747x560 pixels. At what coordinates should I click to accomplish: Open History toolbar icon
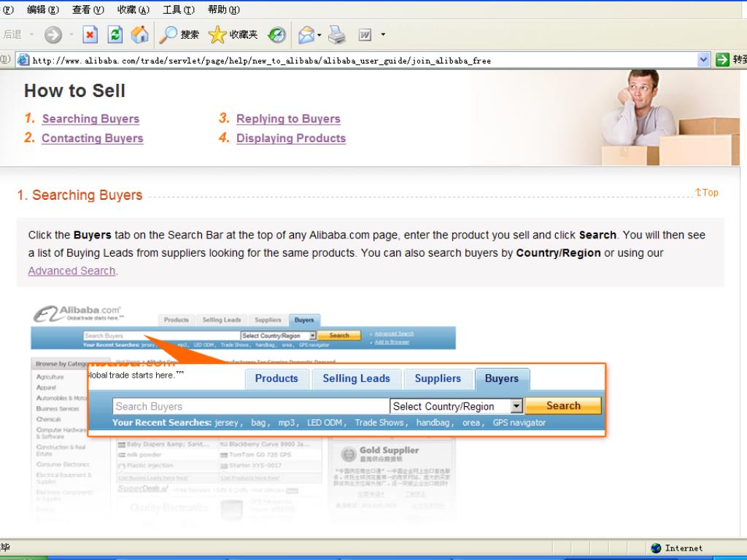point(276,35)
